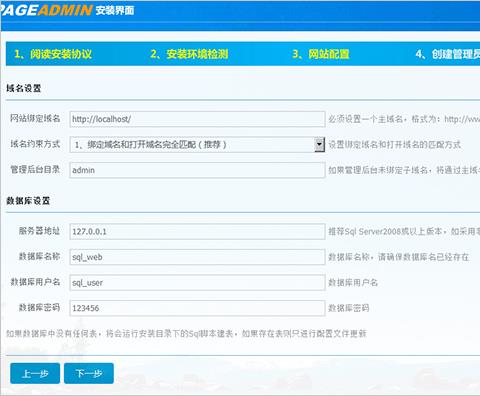Open the 域名约束方式 dropdown arrow

319,144
